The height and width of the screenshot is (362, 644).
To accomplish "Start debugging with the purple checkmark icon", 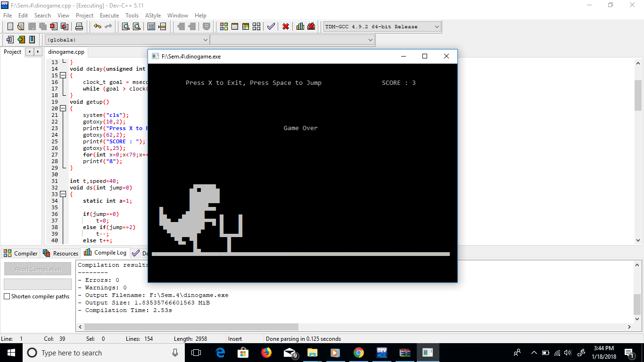I will point(271,26).
